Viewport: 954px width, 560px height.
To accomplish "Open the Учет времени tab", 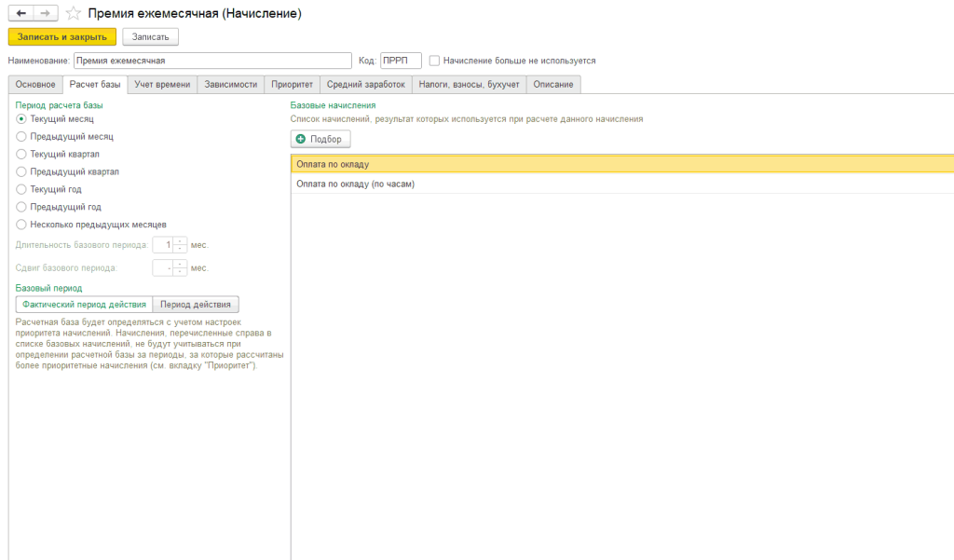I will point(162,85).
